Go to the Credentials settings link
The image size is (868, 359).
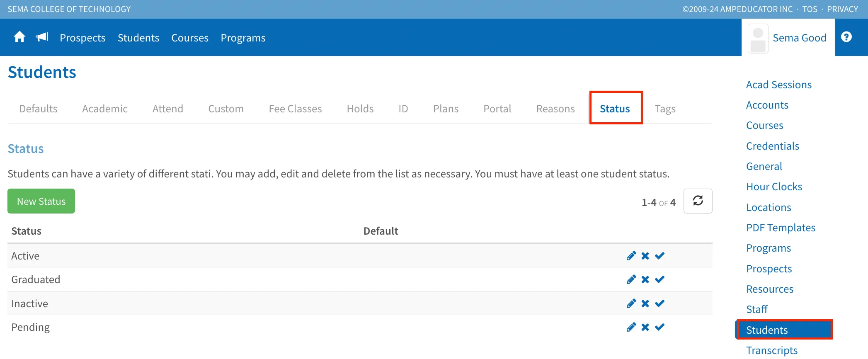tap(773, 146)
